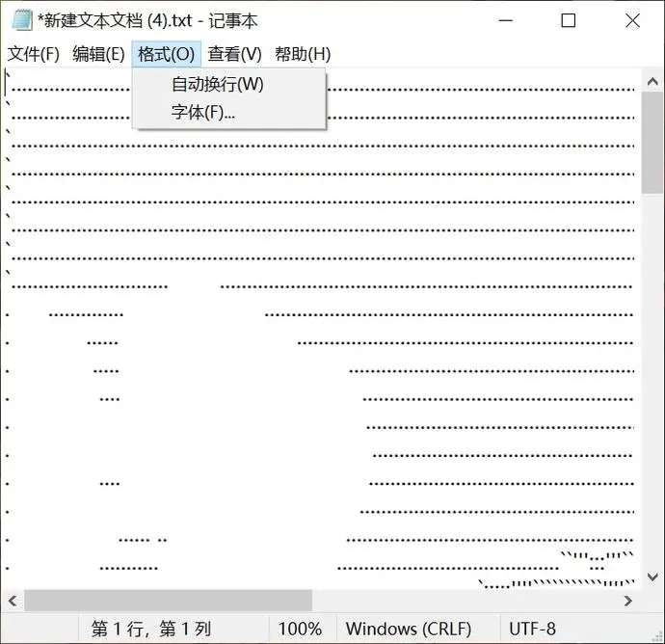Open the 帮助(H) menu
The height and width of the screenshot is (644, 665).
(303, 54)
